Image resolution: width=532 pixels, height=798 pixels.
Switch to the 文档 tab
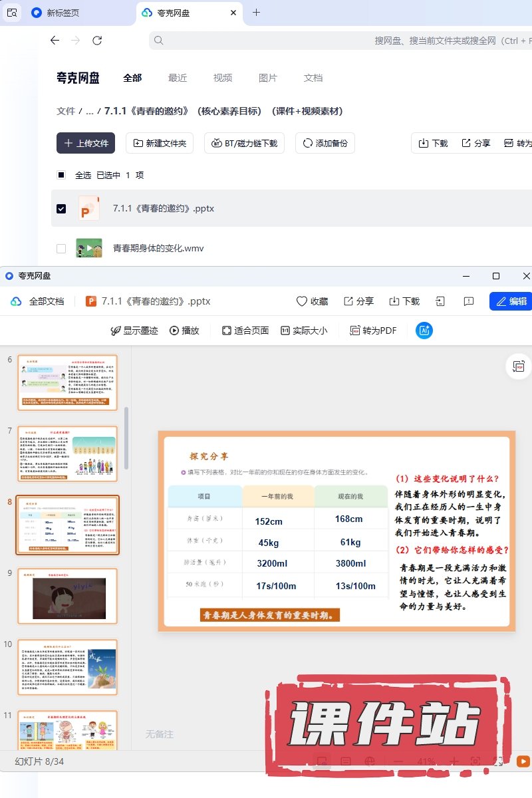click(x=313, y=78)
